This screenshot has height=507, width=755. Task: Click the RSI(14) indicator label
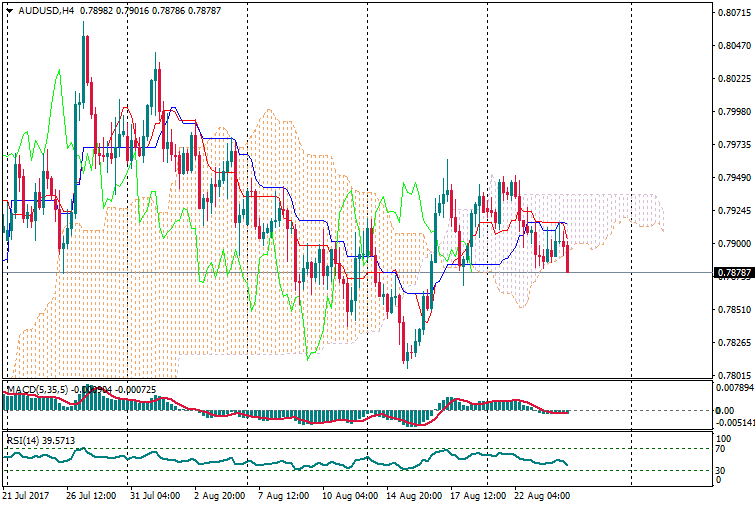coord(22,438)
